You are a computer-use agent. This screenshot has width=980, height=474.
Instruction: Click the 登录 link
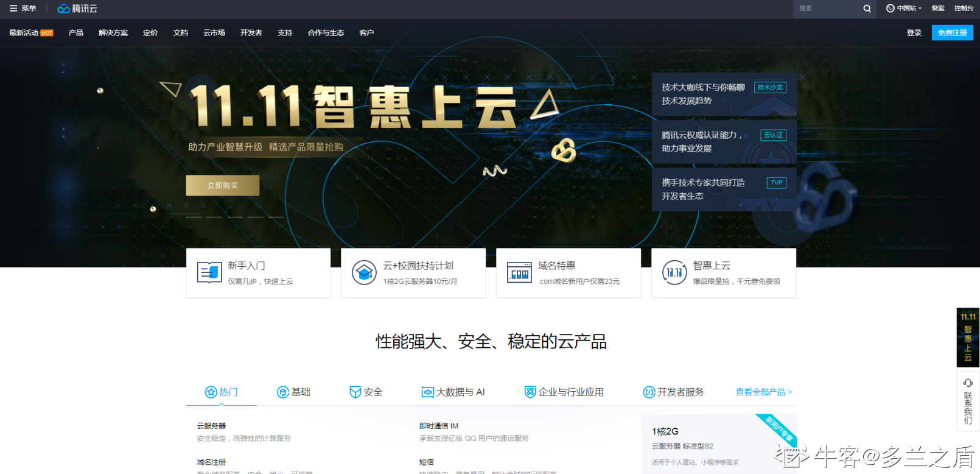tap(914, 33)
